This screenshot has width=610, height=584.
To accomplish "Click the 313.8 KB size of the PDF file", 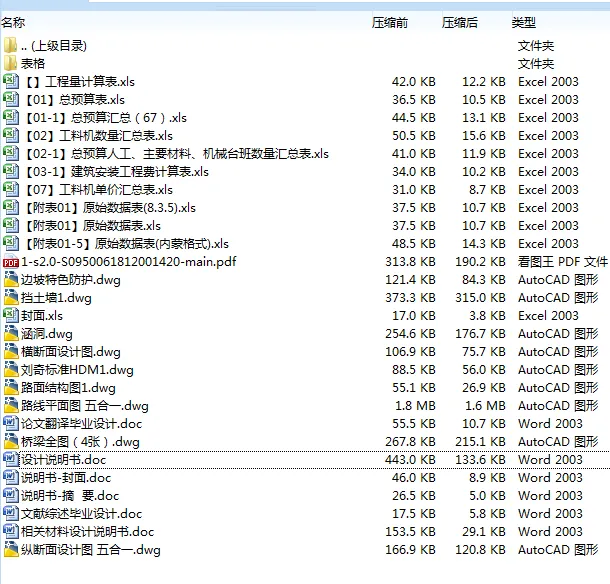I will (410, 261).
